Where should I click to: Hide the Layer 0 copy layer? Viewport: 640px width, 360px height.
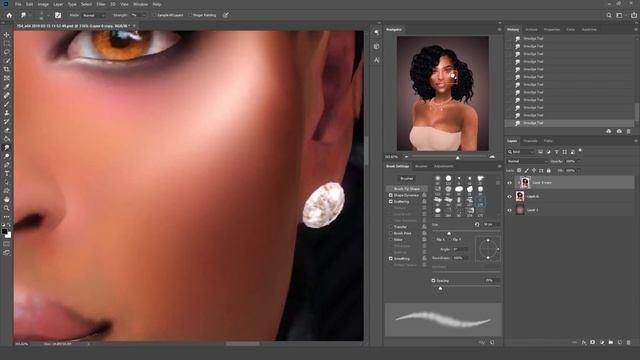point(509,183)
